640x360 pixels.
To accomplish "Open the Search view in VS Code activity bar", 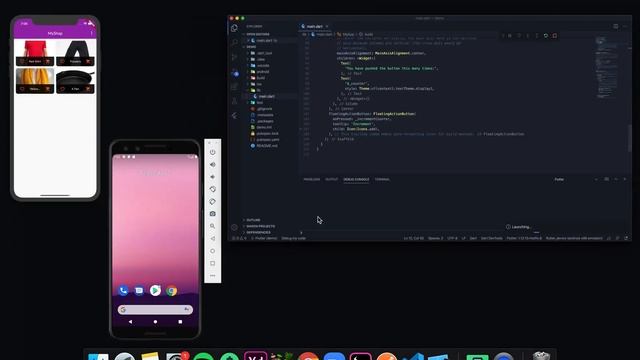I will coord(234,42).
